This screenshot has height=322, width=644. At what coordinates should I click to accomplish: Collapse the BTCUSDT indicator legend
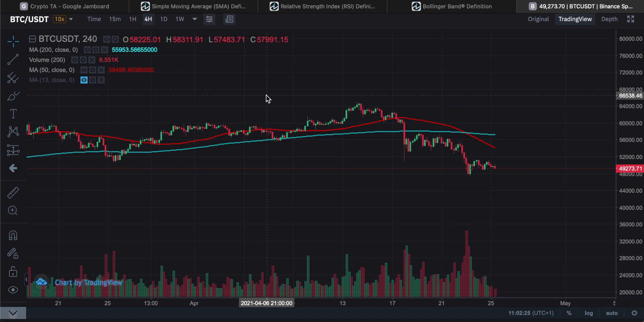[x=33, y=39]
